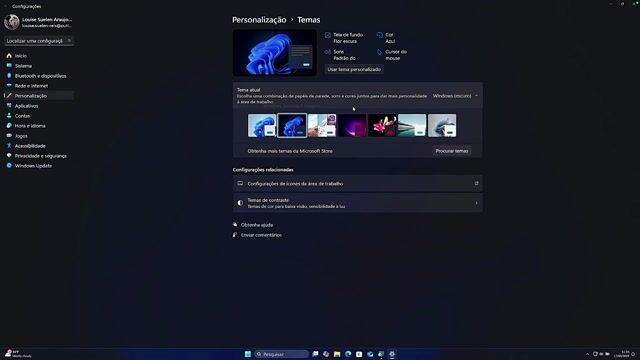
Task: Expand Temas de contraste chevron
Action: 476,203
